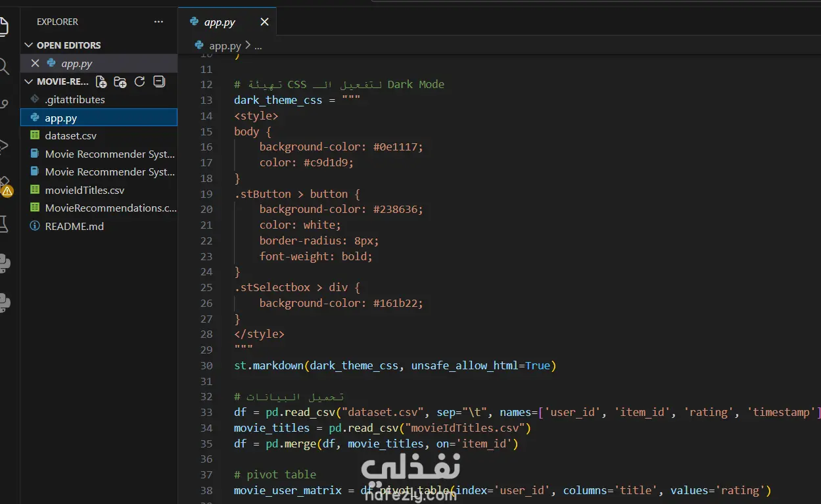
Task: Open the Explorer view in activity bar
Action: pos(3,26)
